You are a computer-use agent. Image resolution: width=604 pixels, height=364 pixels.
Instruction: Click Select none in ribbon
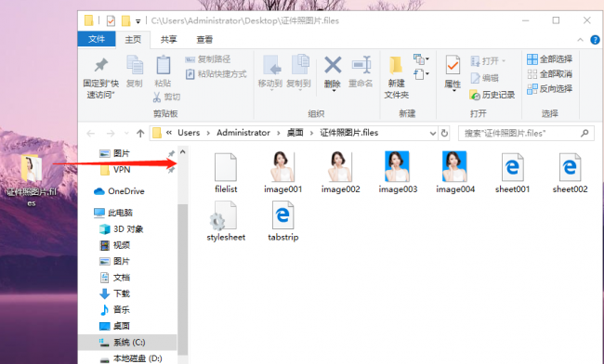pyautogui.click(x=549, y=74)
